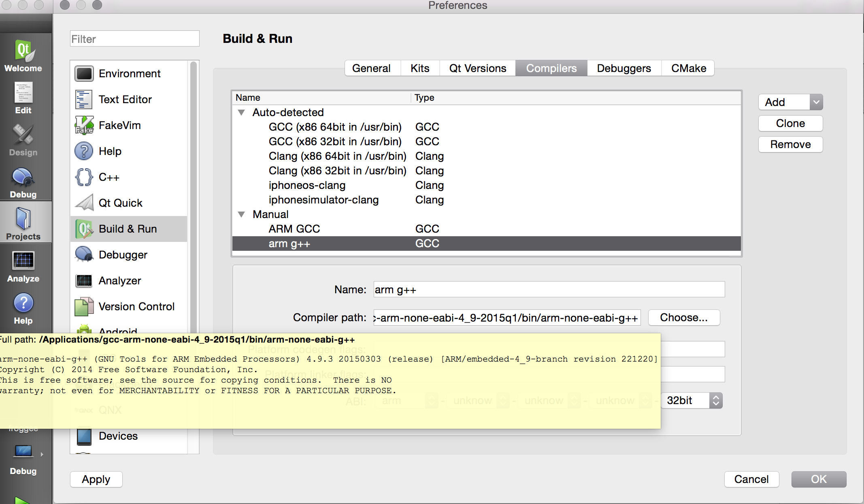The image size is (864, 504).
Task: Open the Add compiler dropdown
Action: click(816, 102)
